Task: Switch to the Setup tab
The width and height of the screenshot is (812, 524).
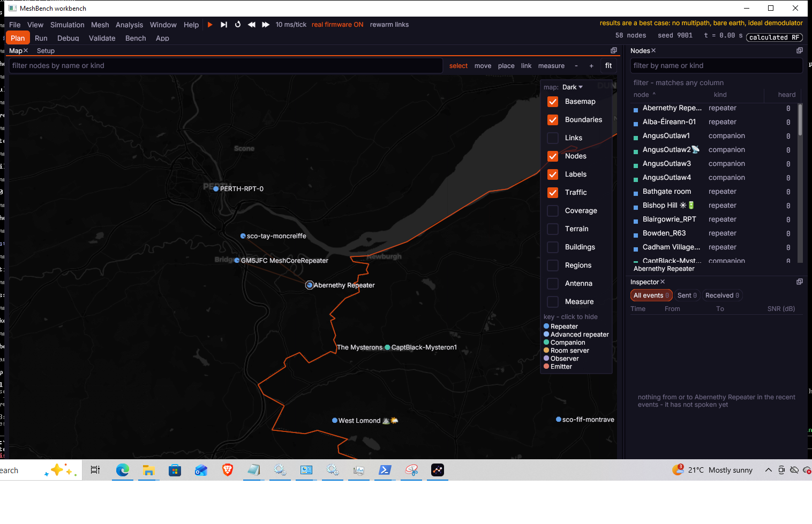Action: point(46,51)
